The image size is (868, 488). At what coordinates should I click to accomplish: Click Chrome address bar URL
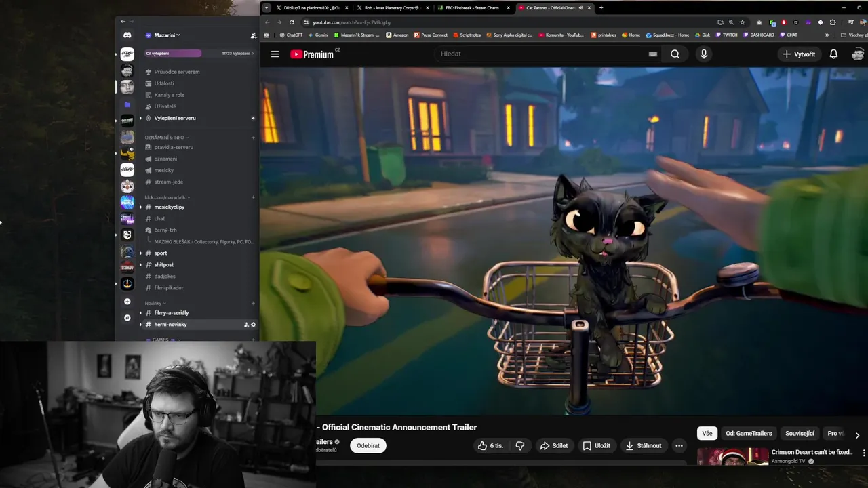(351, 22)
